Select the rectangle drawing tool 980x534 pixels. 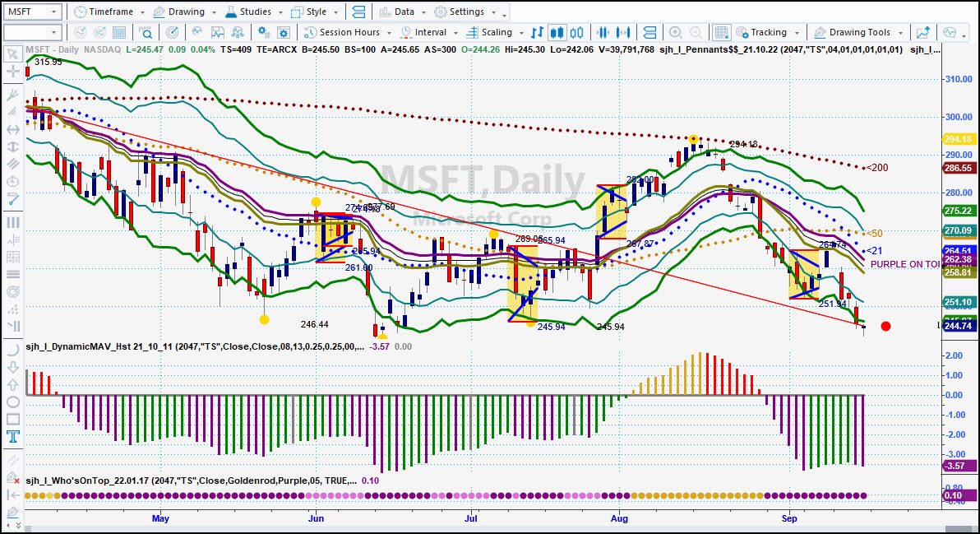point(12,419)
